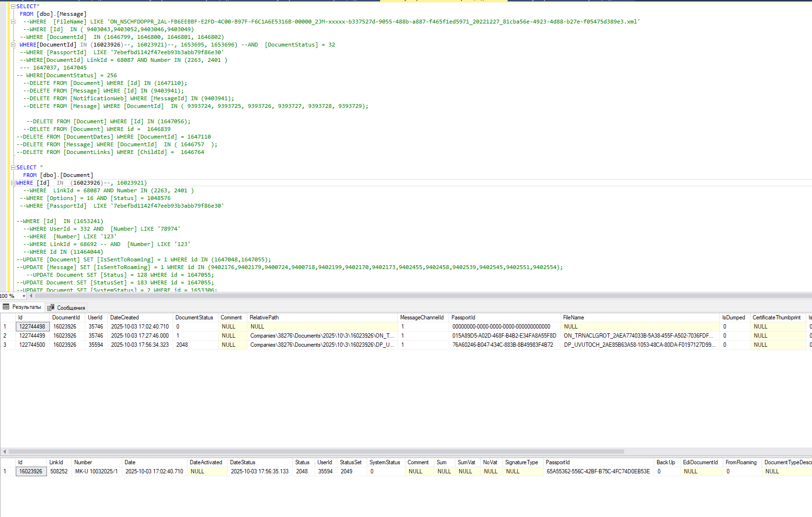
Task: Collapse the WHERE [Id] IN outline block
Action: click(13, 183)
